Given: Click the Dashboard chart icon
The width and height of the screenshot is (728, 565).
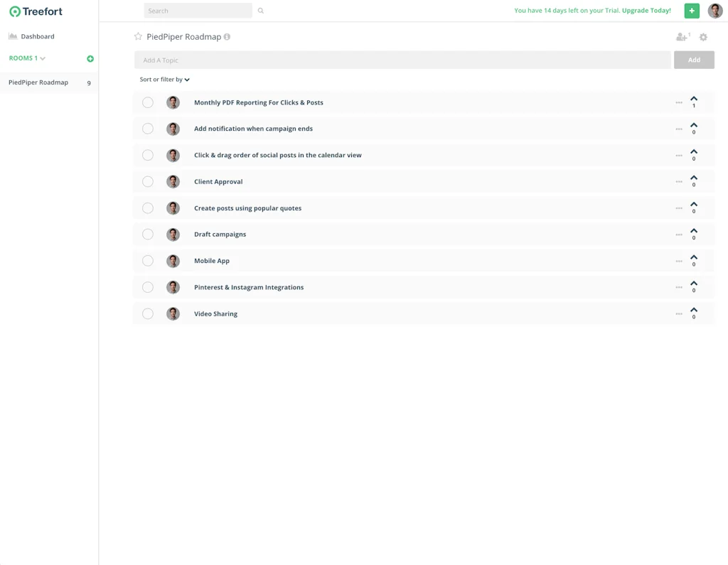Looking at the screenshot, I should pos(13,36).
